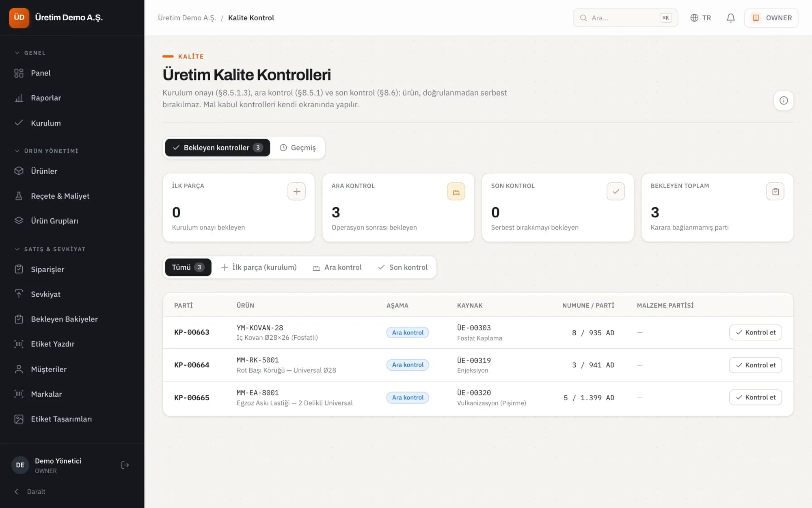Click the plus icon on İlk Parça card
Image resolution: width=812 pixels, height=508 pixels.
point(296,191)
